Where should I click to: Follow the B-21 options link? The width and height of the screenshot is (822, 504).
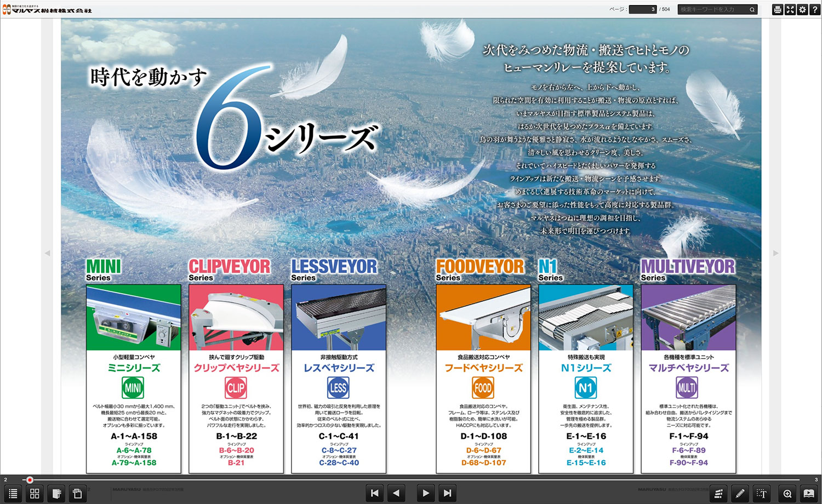point(236,462)
